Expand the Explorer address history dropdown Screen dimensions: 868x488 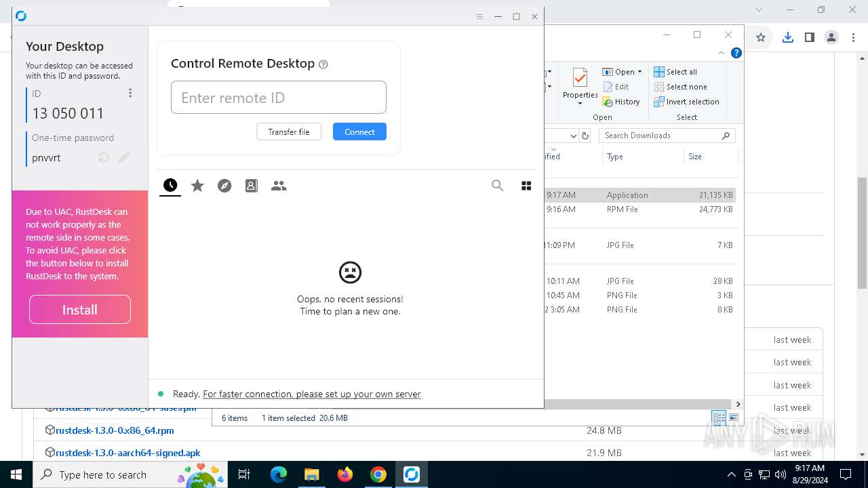(573, 136)
